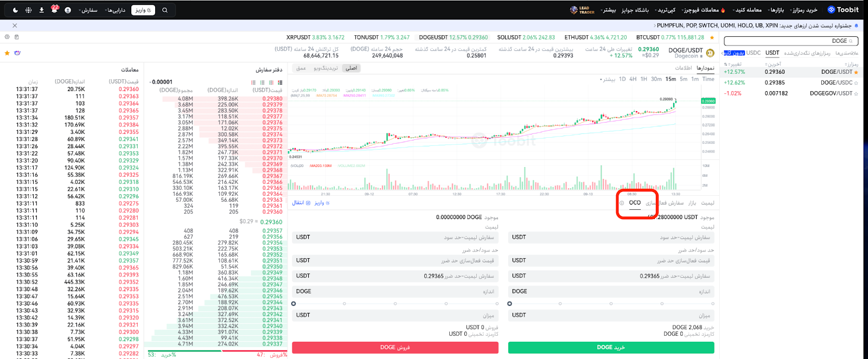Expand the بیشتر more menu in navbar
Screen dimensions: 868x359
pos(608,10)
